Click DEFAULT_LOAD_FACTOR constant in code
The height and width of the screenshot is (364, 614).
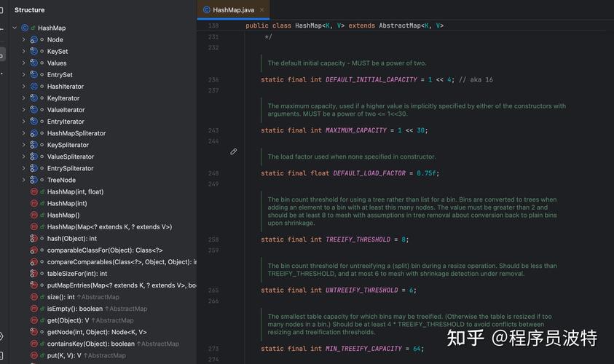coord(369,173)
